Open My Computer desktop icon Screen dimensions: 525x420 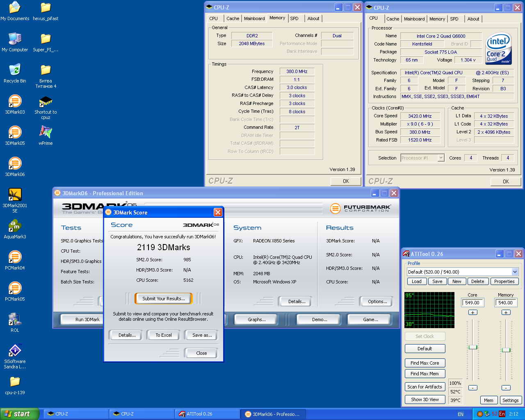point(15,42)
